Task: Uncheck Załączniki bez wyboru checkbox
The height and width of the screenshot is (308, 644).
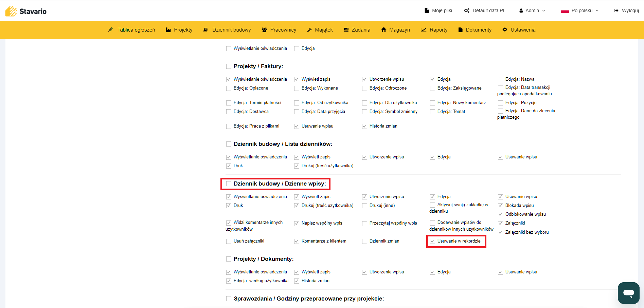Action: [x=500, y=232]
